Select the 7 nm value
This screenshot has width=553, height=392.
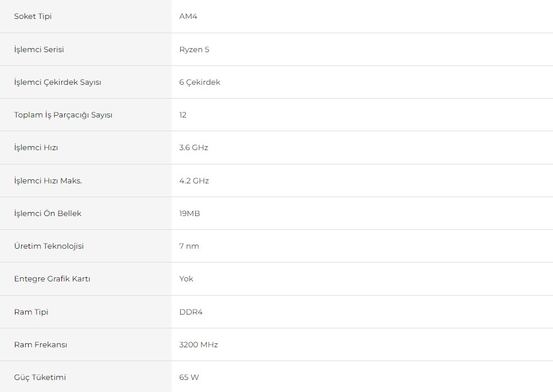tap(189, 246)
